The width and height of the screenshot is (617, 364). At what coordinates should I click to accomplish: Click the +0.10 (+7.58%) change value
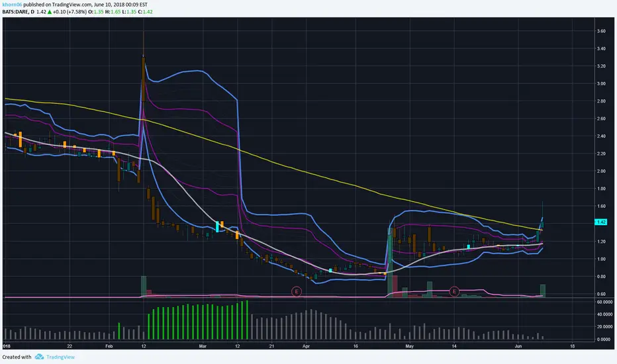point(70,12)
